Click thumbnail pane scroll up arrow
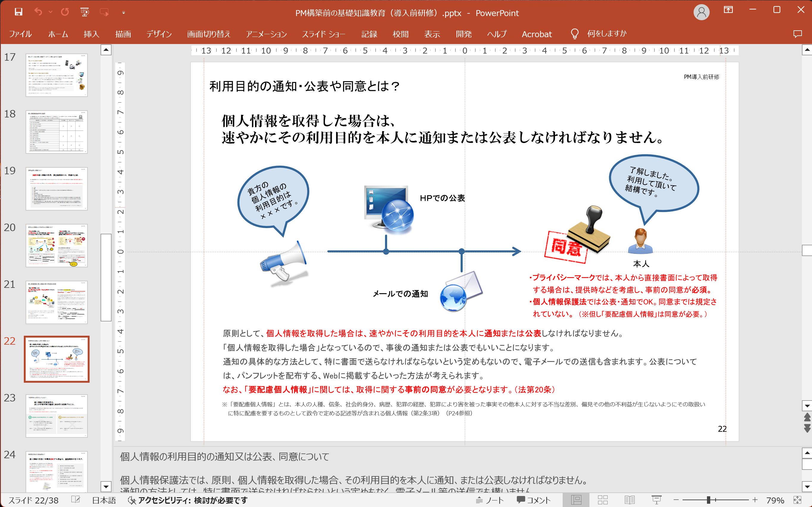 click(106, 50)
